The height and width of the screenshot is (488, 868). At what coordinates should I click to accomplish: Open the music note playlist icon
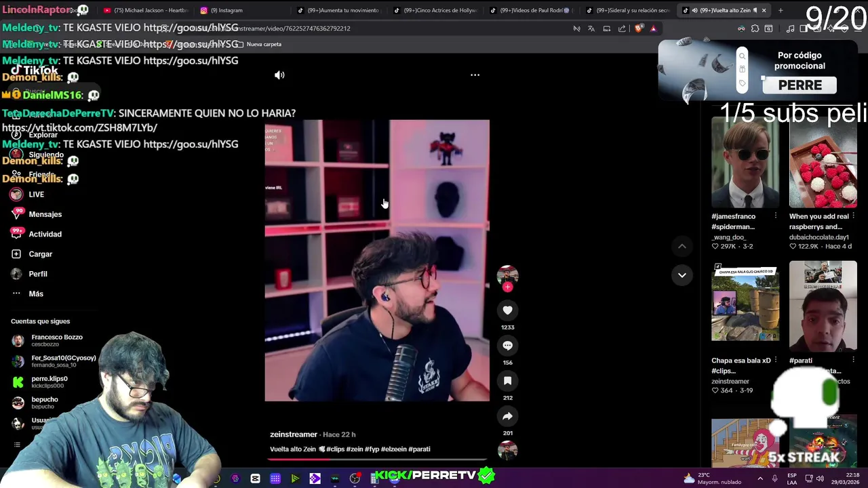[x=790, y=28]
